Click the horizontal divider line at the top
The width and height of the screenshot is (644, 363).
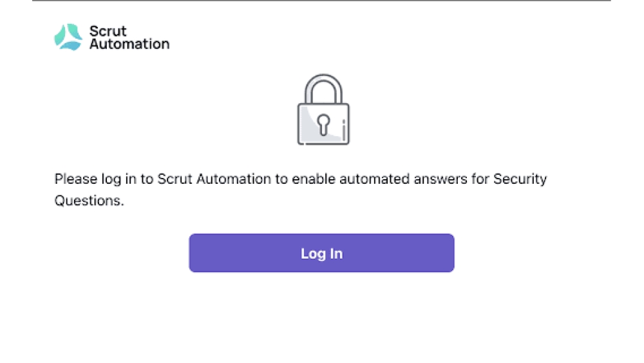coord(321,1)
